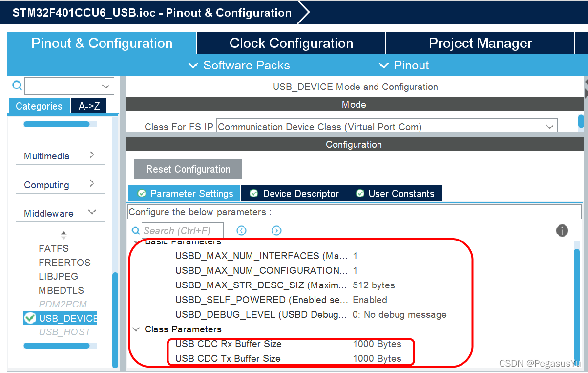Click the 0: No debug message value
This screenshot has height=373, width=588.
point(399,314)
